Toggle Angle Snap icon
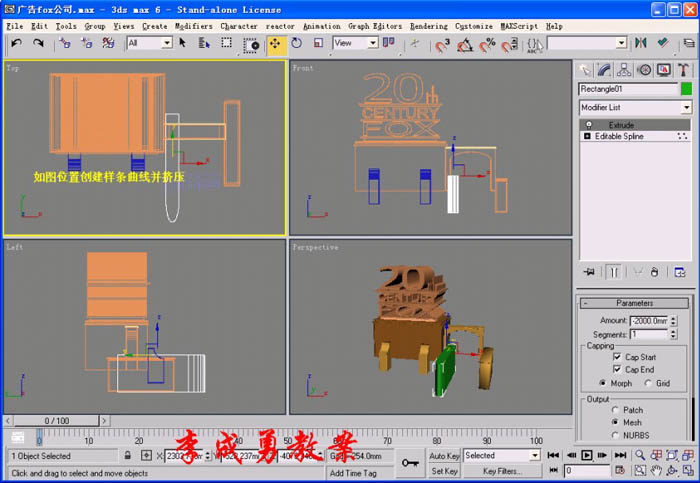Screen dimensions: 700x483 pyautogui.click(x=465, y=45)
